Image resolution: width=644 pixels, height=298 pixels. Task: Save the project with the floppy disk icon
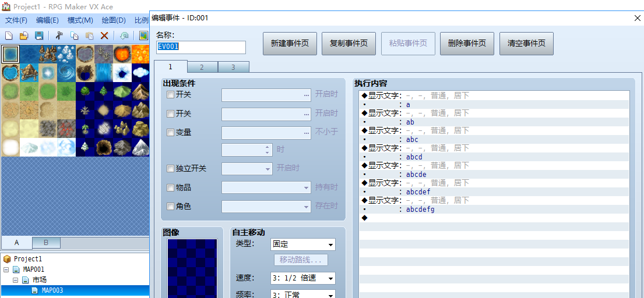38,36
